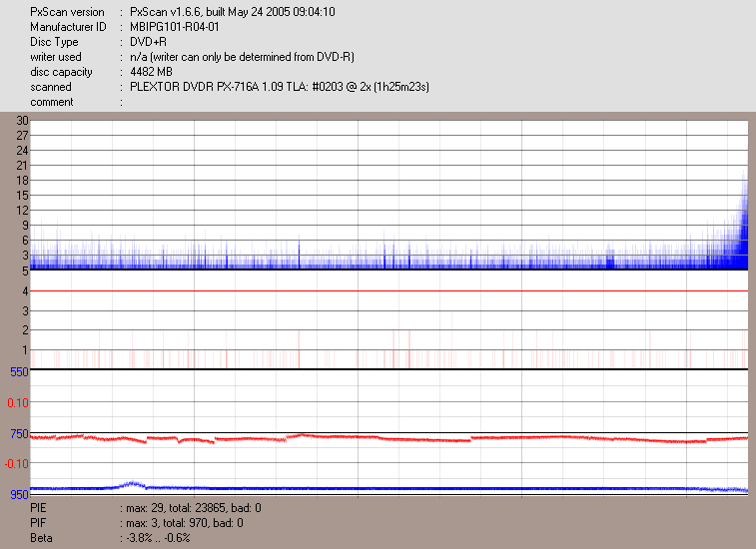The width and height of the screenshot is (756, 549).
Task: Click the PIE axis label 30
Action: click(x=22, y=121)
